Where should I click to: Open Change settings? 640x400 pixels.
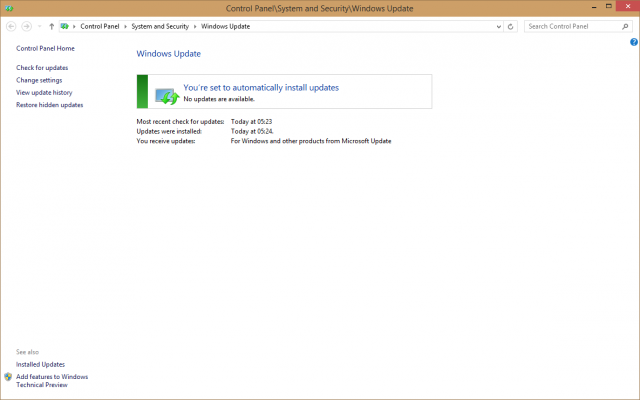39,80
